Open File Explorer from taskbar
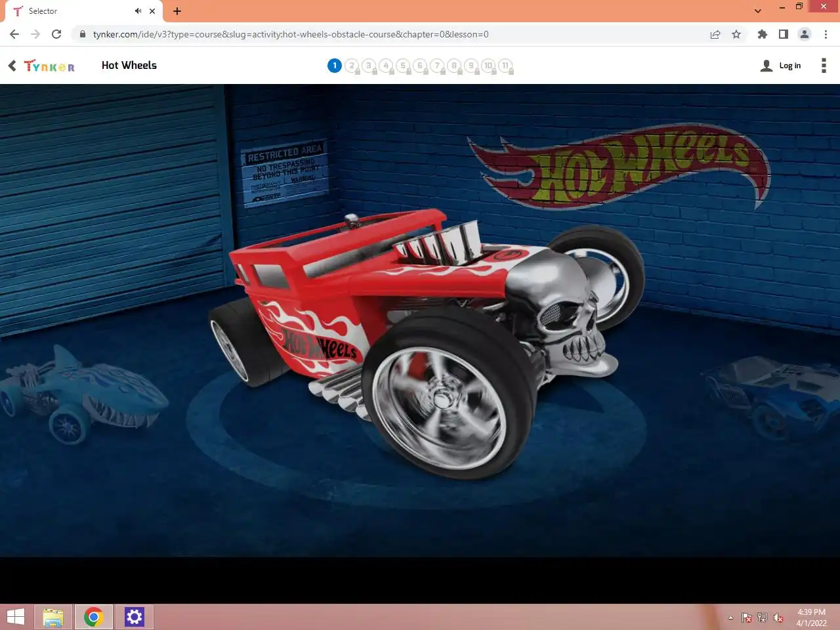The width and height of the screenshot is (840, 630). click(53, 617)
